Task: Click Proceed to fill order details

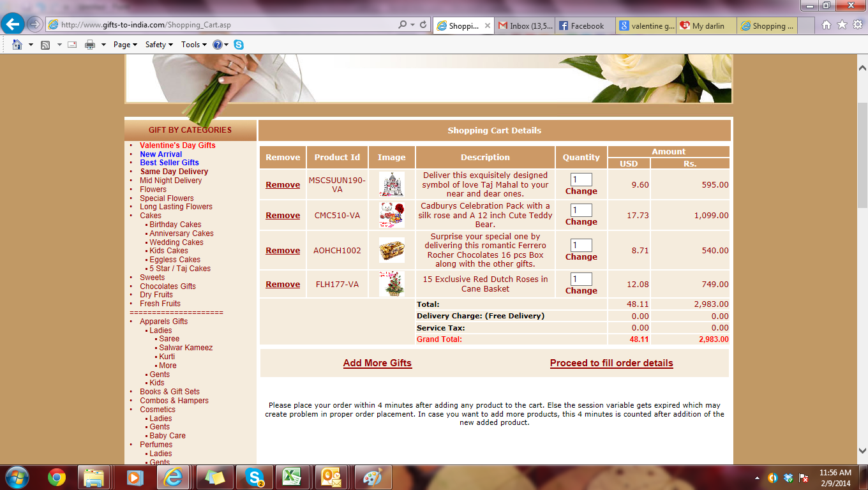Action: pyautogui.click(x=611, y=363)
